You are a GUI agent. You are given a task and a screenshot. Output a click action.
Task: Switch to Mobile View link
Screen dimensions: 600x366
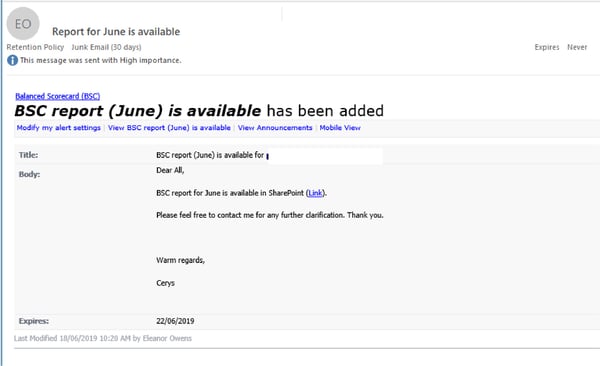click(x=340, y=128)
